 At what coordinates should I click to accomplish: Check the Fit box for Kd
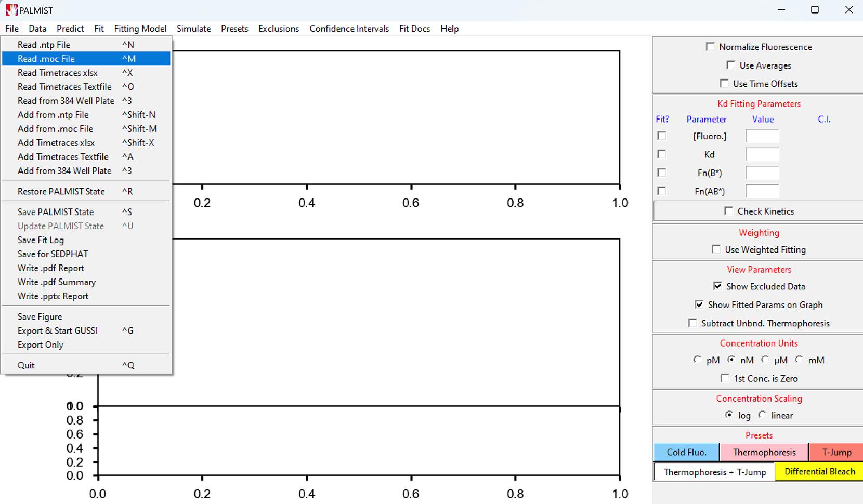tap(662, 154)
